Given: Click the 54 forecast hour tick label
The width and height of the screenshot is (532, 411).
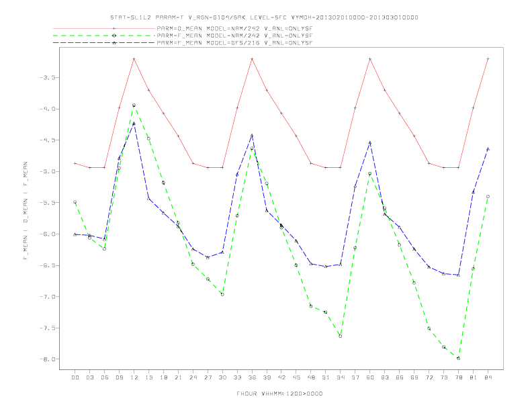Looking at the screenshot, I should [341, 377].
